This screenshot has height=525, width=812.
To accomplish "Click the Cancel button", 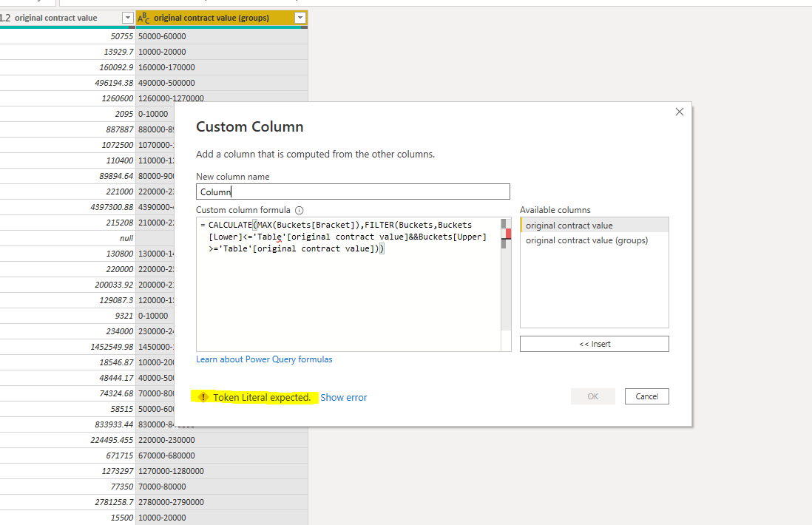I will pyautogui.click(x=647, y=396).
